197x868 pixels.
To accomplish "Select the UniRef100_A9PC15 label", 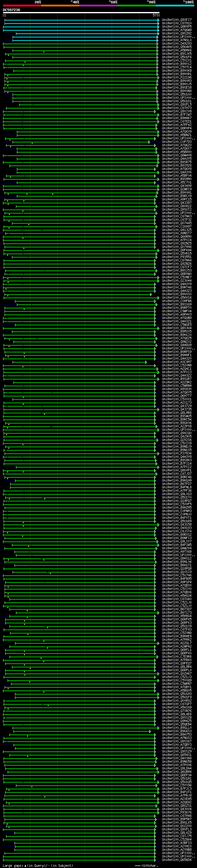I will pyautogui.click(x=177, y=199).
